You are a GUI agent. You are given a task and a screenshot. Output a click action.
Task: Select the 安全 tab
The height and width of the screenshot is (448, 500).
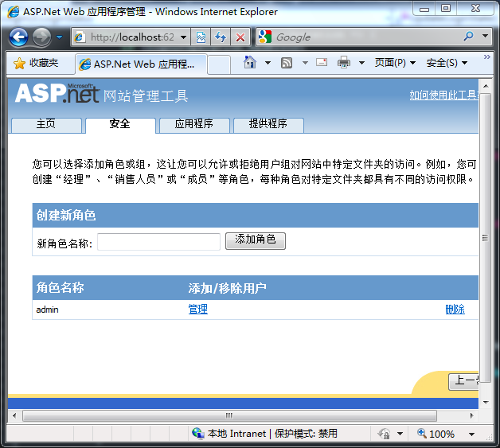(120, 125)
